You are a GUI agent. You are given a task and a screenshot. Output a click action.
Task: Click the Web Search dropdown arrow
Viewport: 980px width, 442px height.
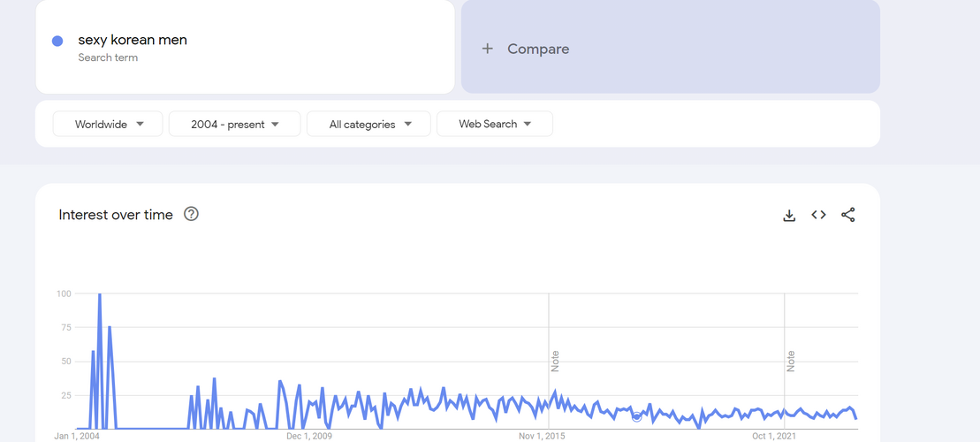(x=528, y=124)
